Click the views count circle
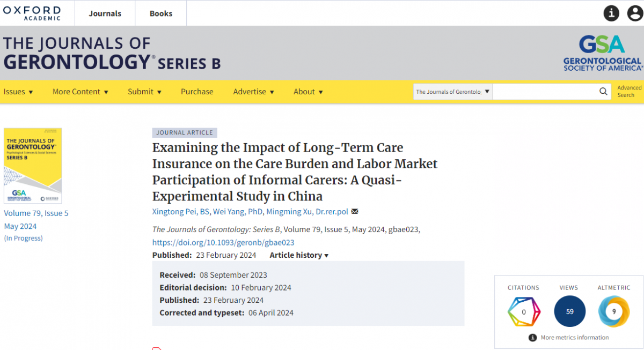Image resolution: width=644 pixels, height=350 pixels. (x=569, y=311)
